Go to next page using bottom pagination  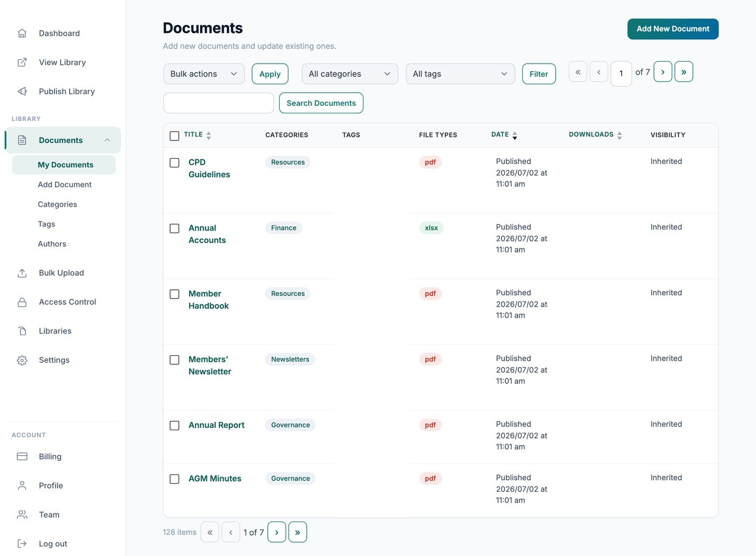pyautogui.click(x=277, y=532)
